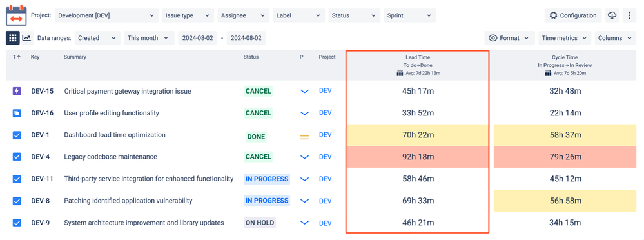Open the Time metrics dropdown
Viewport: 644px width, 240px height.
(x=565, y=38)
